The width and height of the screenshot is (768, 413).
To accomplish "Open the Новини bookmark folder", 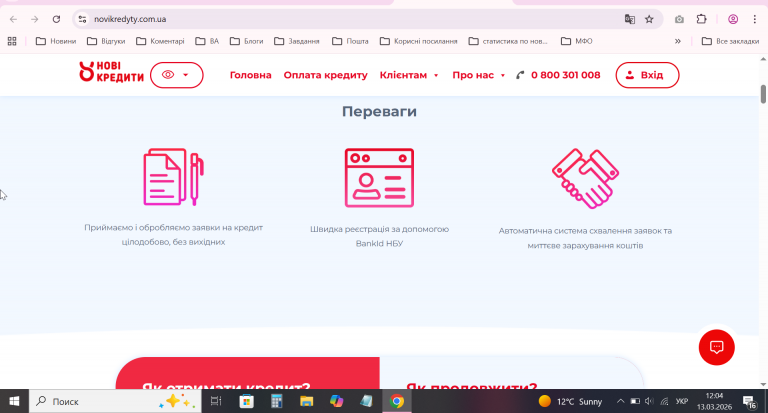I will [56, 41].
